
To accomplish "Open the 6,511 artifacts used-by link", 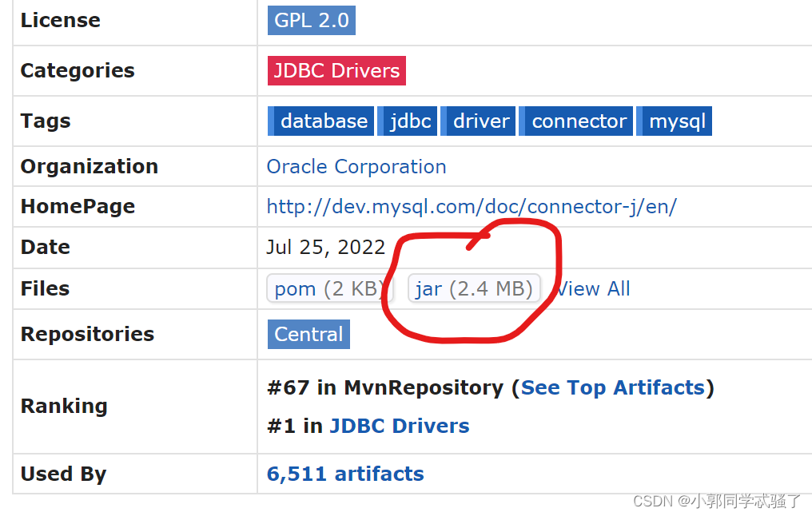I will point(345,474).
